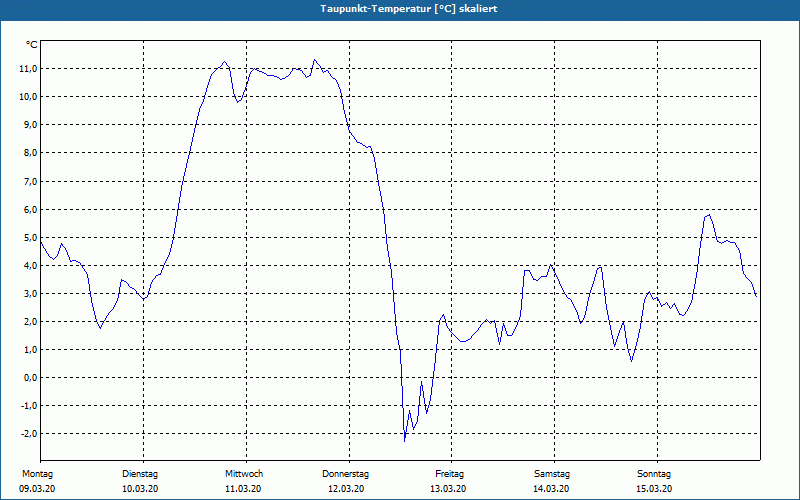The width and height of the screenshot is (800, 500).
Task: Click the Donnerstag day label
Action: 345,474
